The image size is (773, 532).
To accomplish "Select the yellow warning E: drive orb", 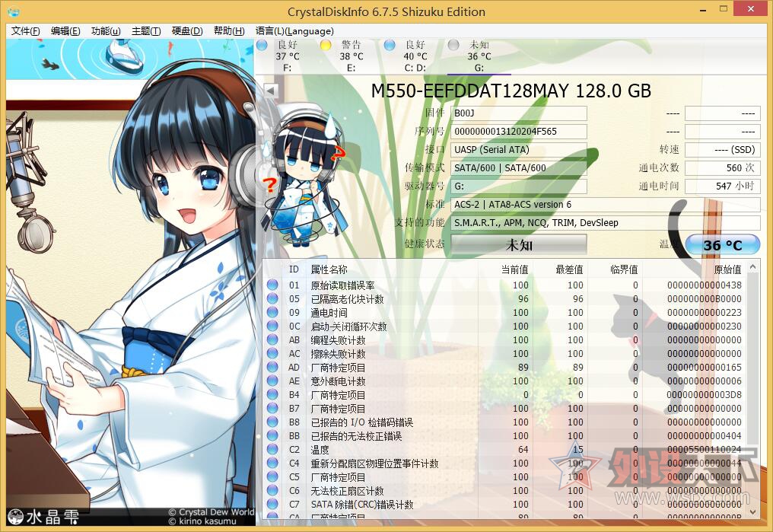I will [x=326, y=46].
